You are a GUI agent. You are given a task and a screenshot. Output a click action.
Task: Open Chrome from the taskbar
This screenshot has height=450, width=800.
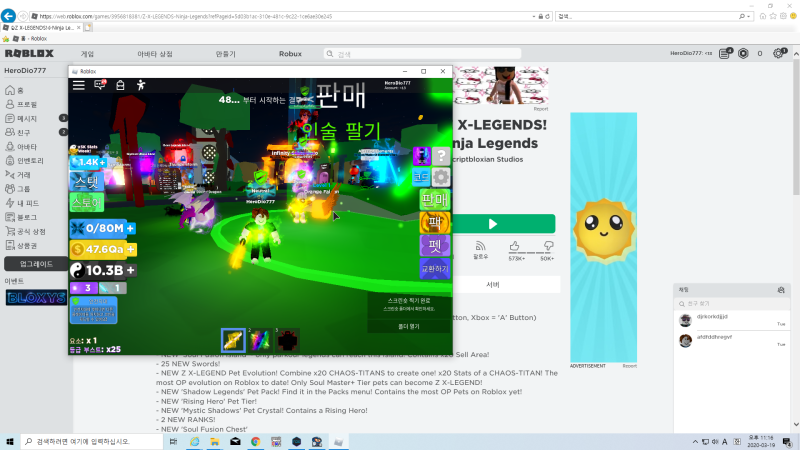point(256,442)
